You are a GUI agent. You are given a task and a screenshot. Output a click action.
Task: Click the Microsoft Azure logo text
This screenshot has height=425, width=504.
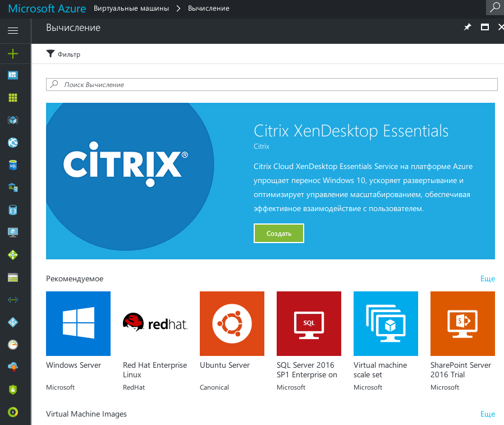tap(47, 8)
